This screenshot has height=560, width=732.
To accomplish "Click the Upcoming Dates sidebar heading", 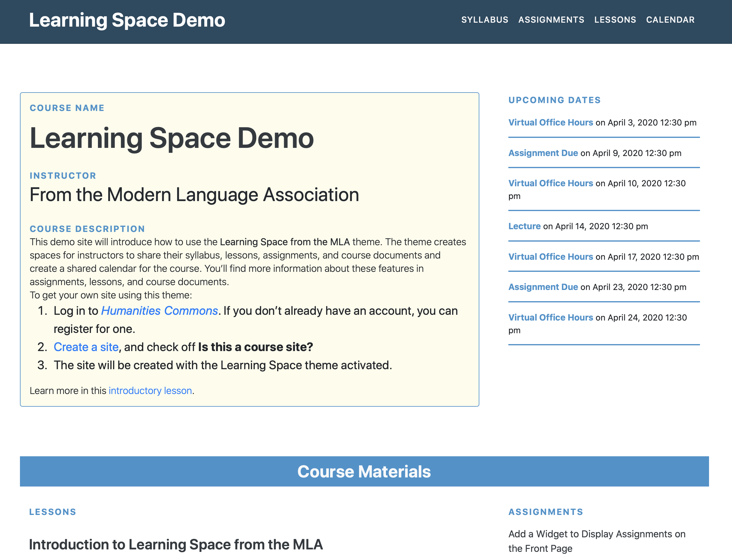I will [554, 100].
